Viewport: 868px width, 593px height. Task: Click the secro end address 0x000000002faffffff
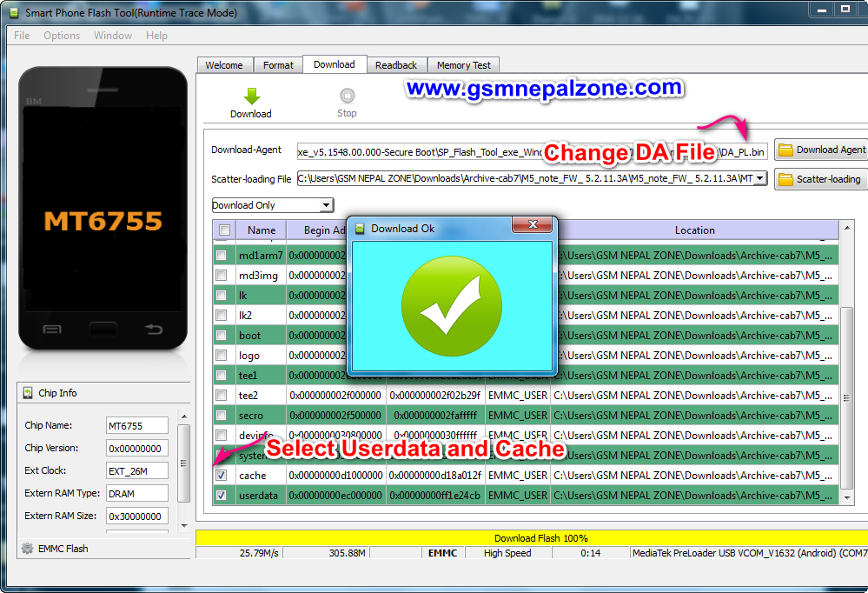[435, 415]
